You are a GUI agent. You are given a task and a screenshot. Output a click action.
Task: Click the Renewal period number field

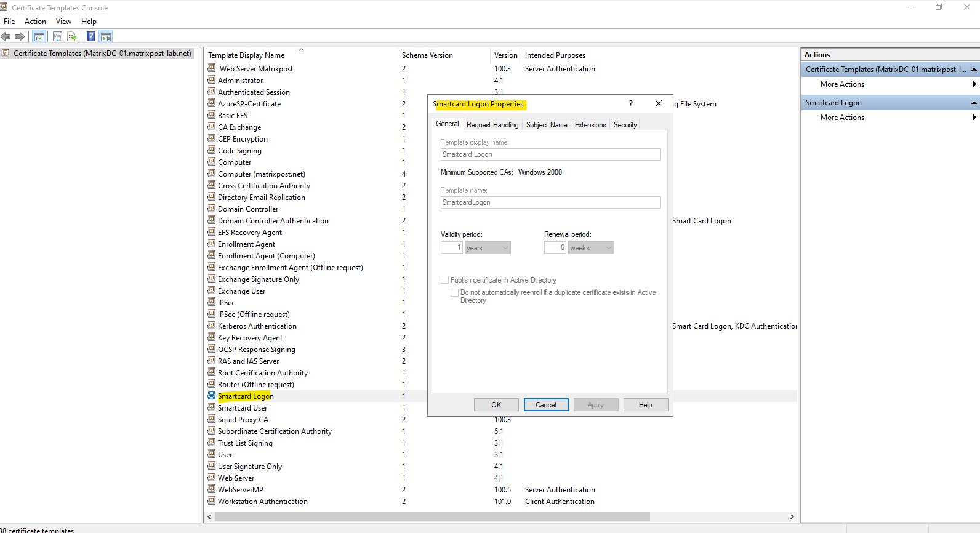[x=555, y=247]
